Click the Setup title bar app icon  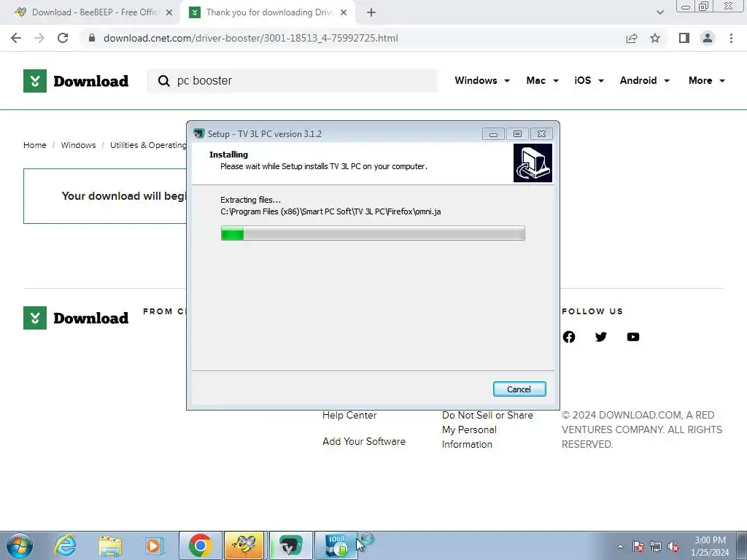(198, 134)
